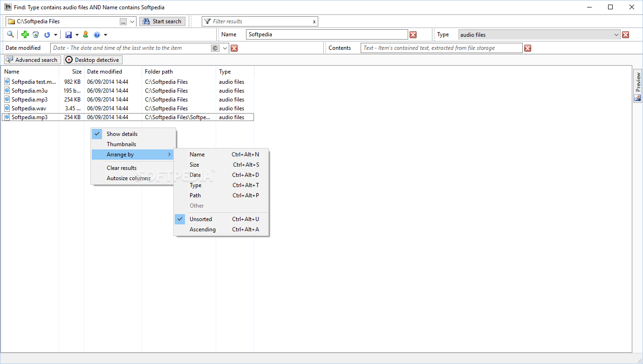Click the Name search field with Softpedia

coord(327,34)
